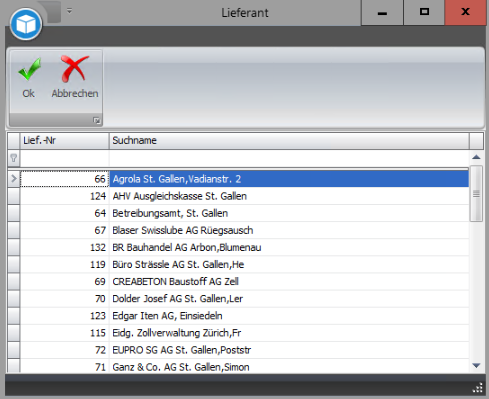Click supplier number cell 67
Screen dimensions: 489x399
point(64,230)
